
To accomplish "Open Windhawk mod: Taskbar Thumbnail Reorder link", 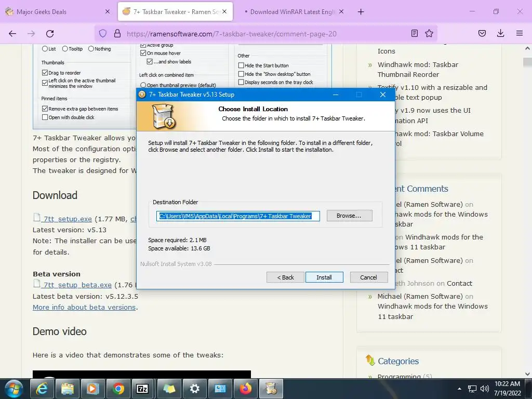I will coord(418,70).
